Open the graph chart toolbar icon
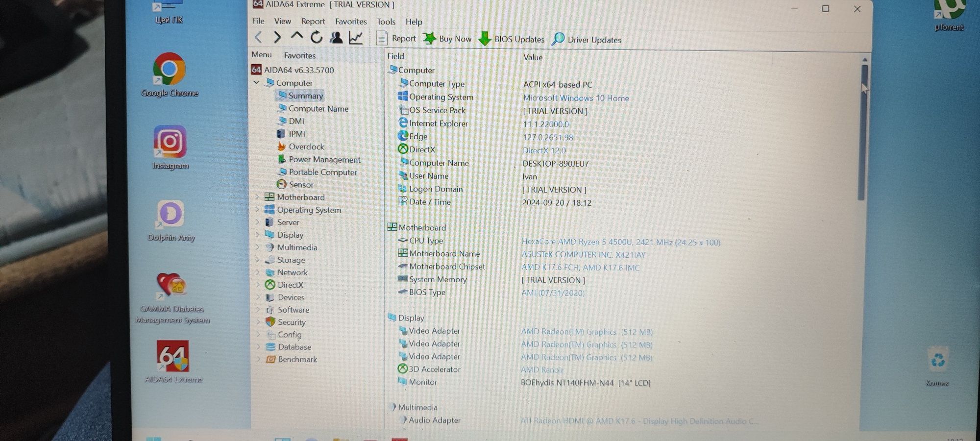This screenshot has width=980, height=441. 356,38
